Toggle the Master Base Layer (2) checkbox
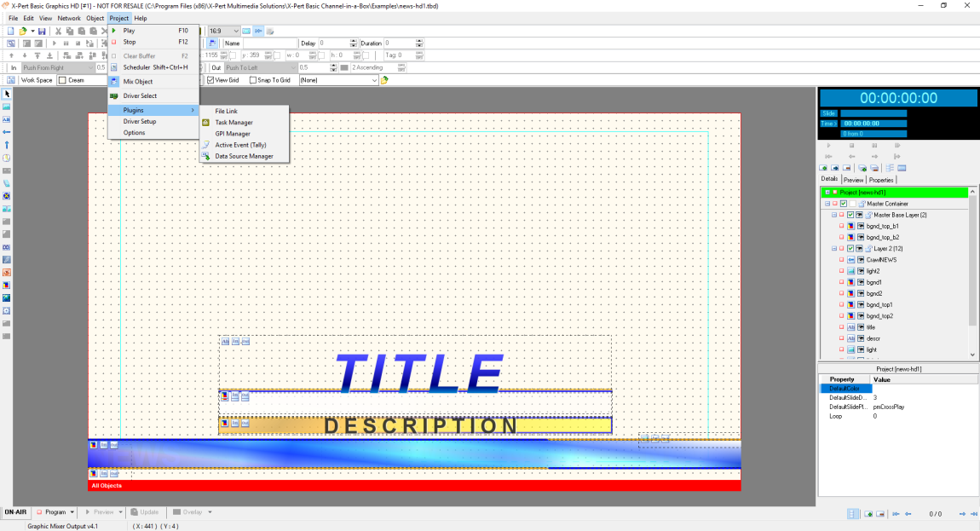 pos(850,215)
